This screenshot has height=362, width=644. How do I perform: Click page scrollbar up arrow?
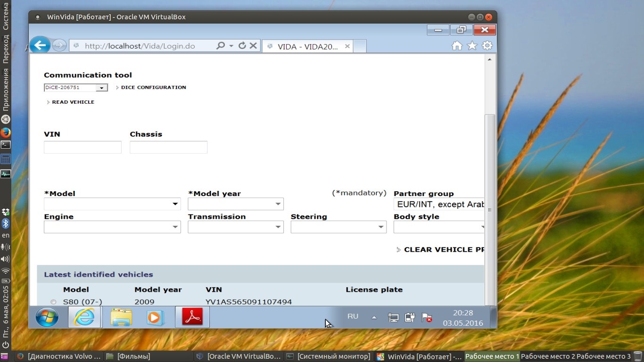coord(489,60)
